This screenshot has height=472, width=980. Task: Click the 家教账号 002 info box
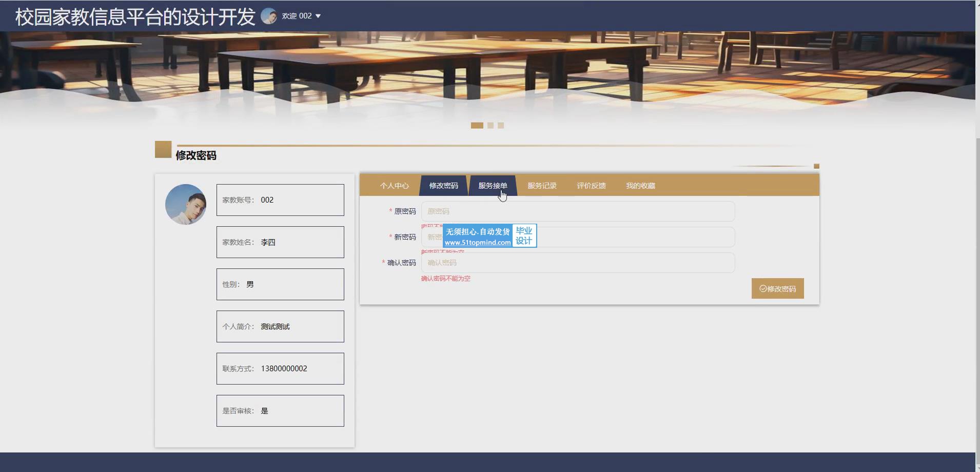point(280,200)
